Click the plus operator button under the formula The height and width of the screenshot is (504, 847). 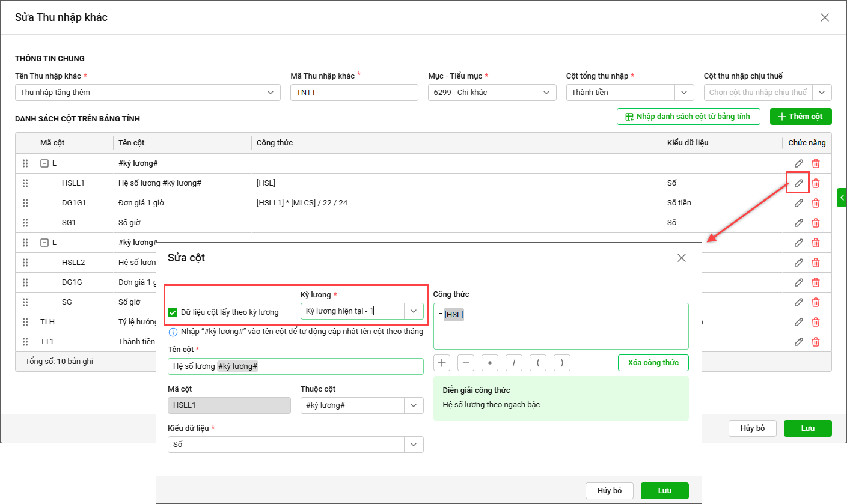(x=442, y=363)
